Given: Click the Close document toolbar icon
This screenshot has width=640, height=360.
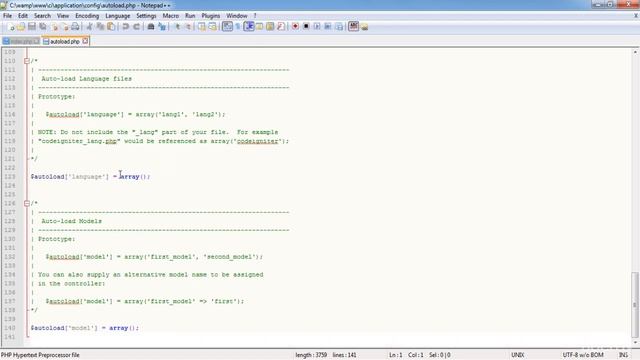Looking at the screenshot, I should [55, 27].
